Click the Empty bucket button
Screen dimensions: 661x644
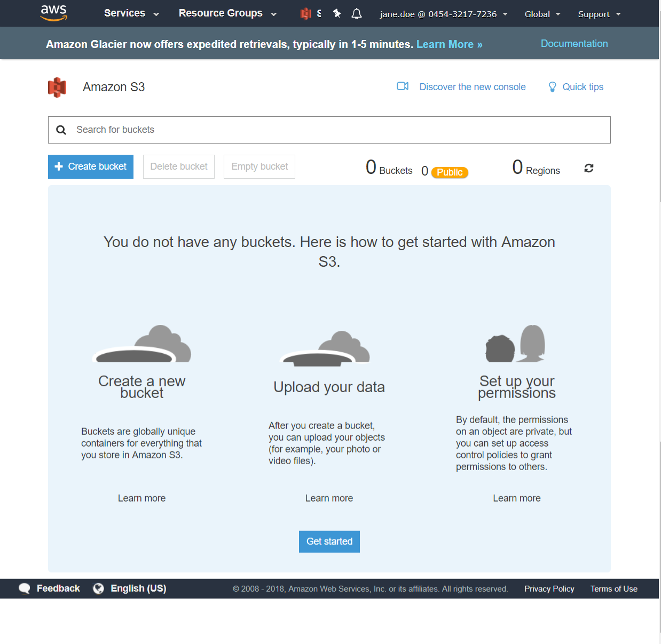pyautogui.click(x=259, y=166)
